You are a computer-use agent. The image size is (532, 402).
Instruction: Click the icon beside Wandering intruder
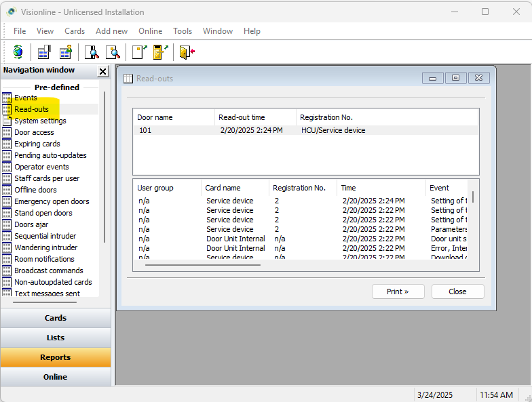[x=7, y=247]
